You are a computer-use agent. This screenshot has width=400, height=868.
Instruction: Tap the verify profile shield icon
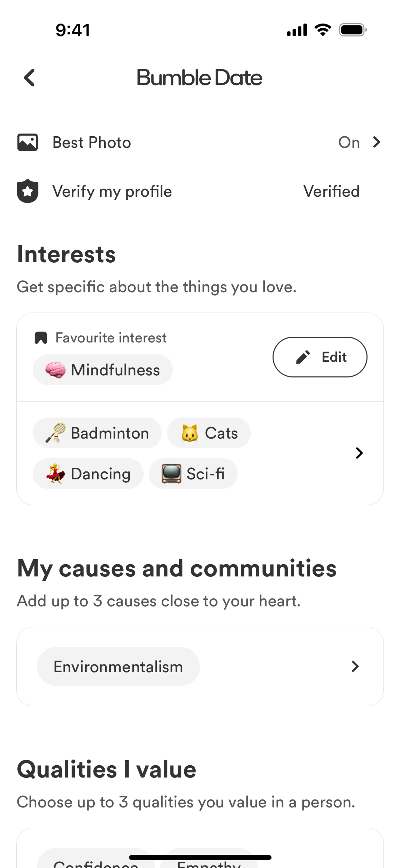click(28, 191)
